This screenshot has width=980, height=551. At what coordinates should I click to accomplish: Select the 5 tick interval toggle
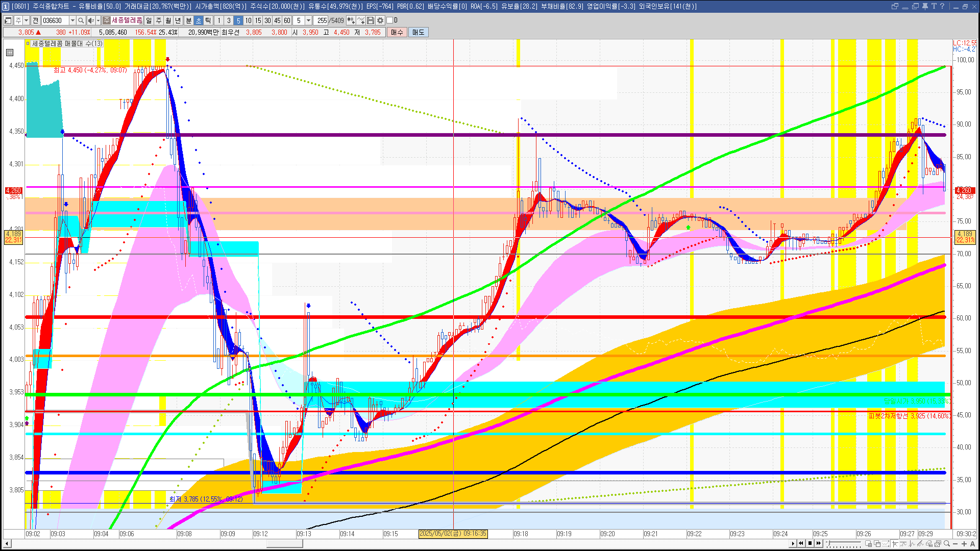pos(238,20)
